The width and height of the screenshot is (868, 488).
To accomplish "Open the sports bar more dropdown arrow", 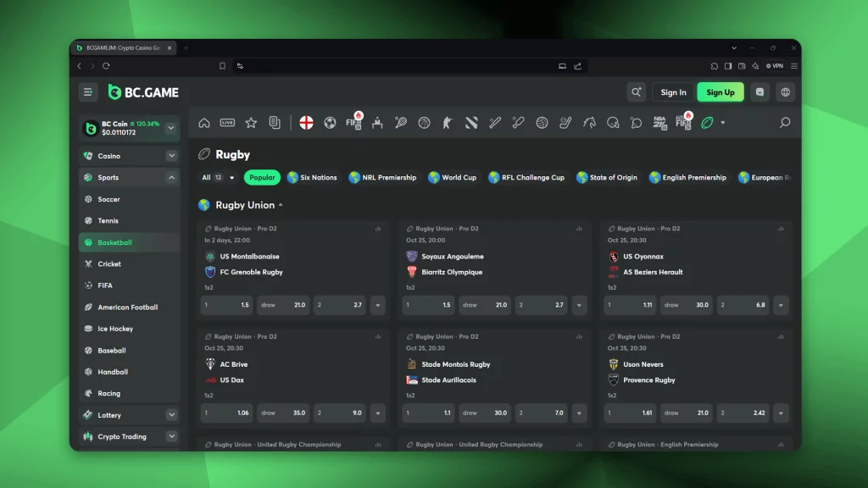I will point(723,123).
